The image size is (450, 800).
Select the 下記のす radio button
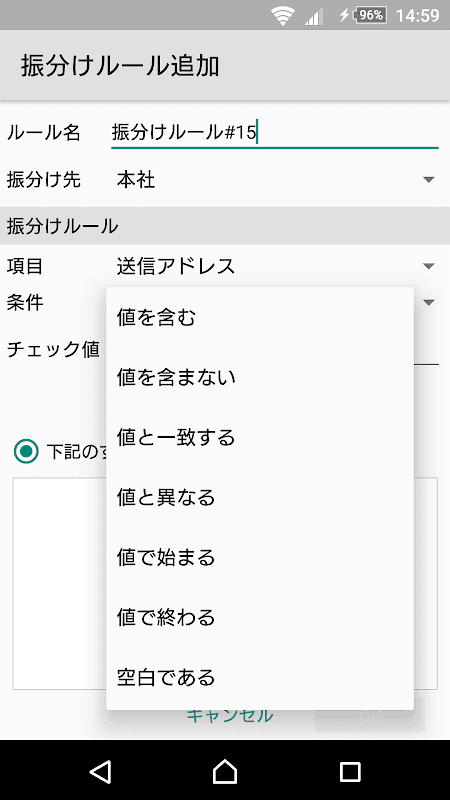26,452
